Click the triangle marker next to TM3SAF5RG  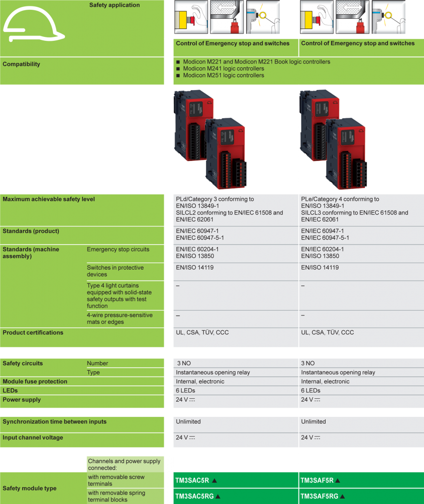(342, 496)
